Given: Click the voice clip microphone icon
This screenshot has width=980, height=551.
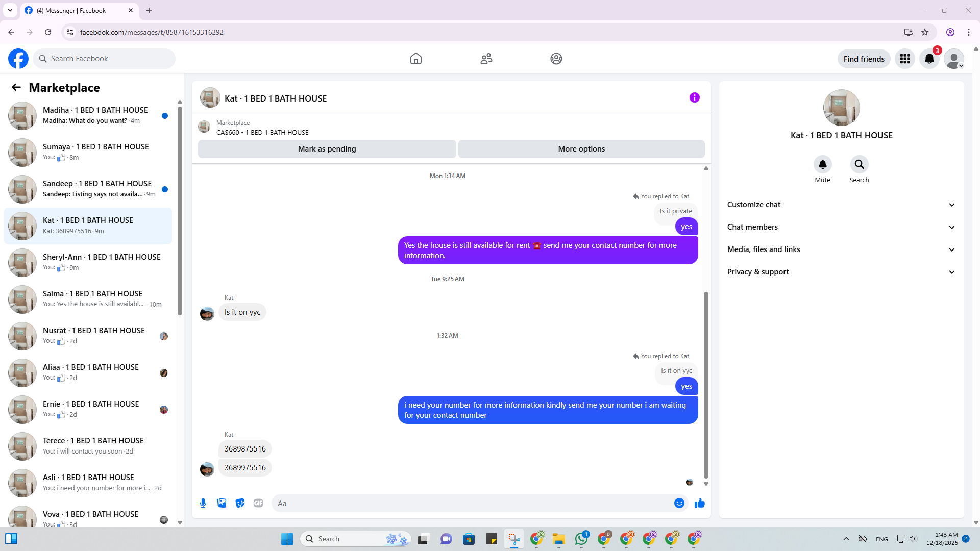Looking at the screenshot, I should click(203, 503).
